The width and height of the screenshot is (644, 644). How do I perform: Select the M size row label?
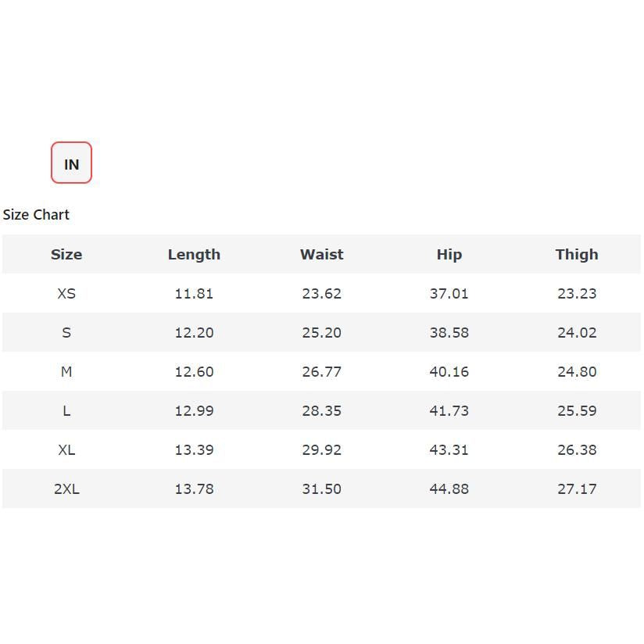66,372
